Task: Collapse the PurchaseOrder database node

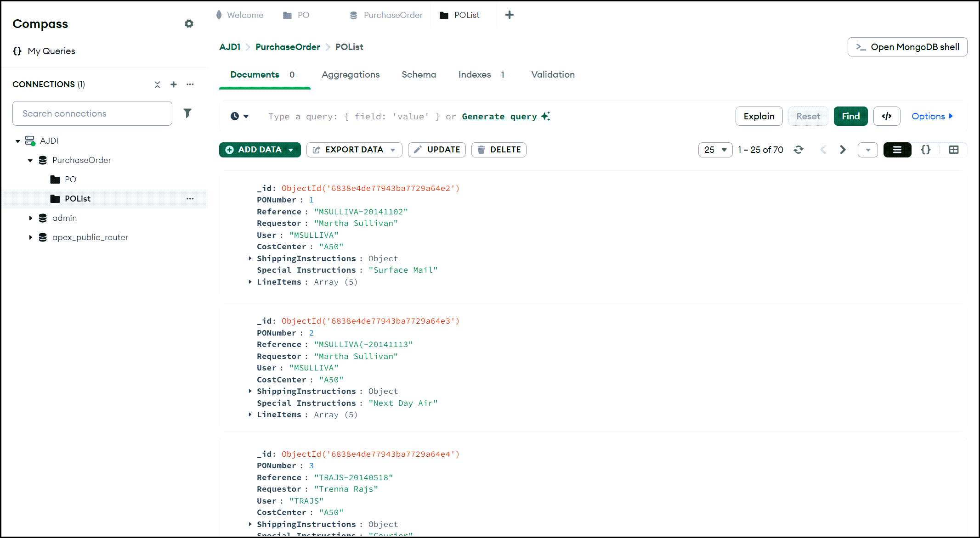Action: pos(30,160)
